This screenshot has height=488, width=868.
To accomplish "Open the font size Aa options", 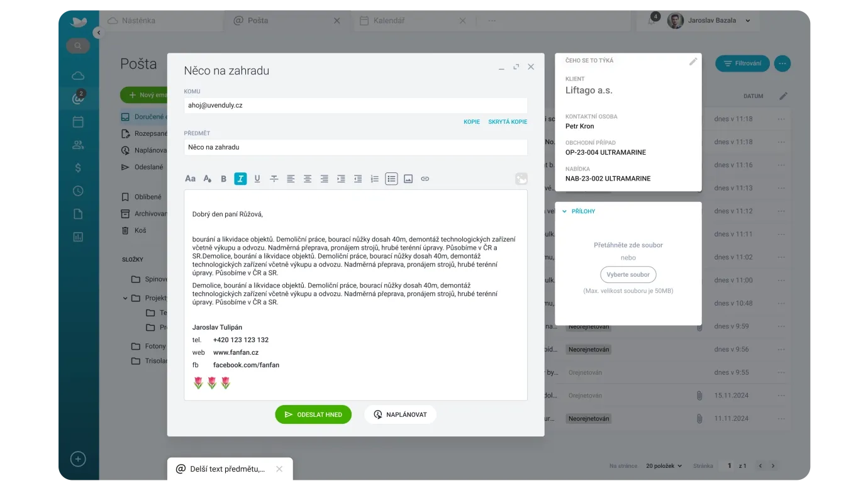I will point(190,179).
